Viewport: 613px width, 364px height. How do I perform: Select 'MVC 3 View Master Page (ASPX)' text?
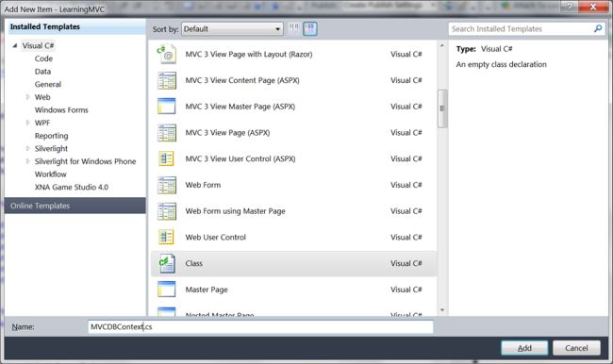(x=240, y=107)
